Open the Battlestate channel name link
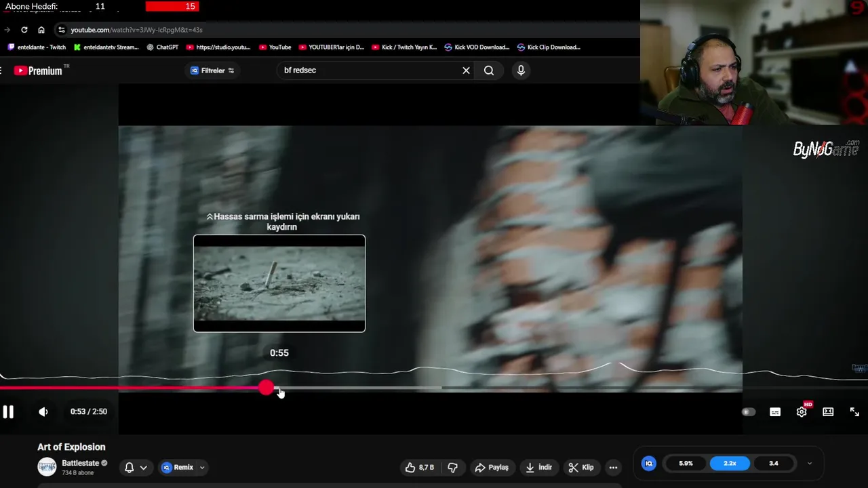 click(80, 463)
